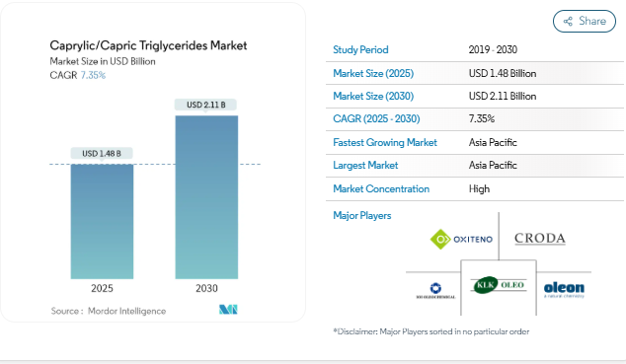Select the IOI Oleochemical logo
The height and width of the screenshot is (364, 626).
coord(435,291)
